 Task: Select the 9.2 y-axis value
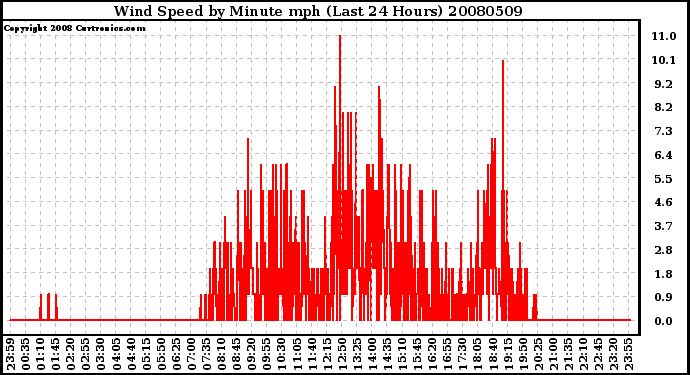(x=664, y=84)
